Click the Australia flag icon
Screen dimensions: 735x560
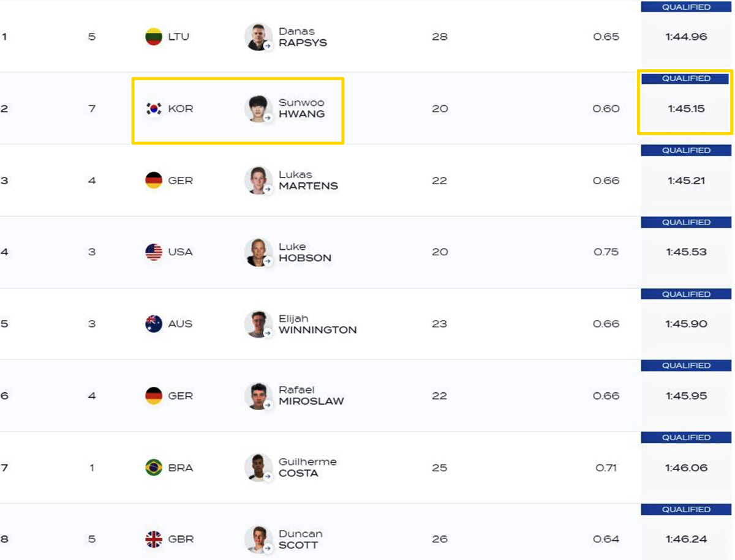[x=154, y=324]
